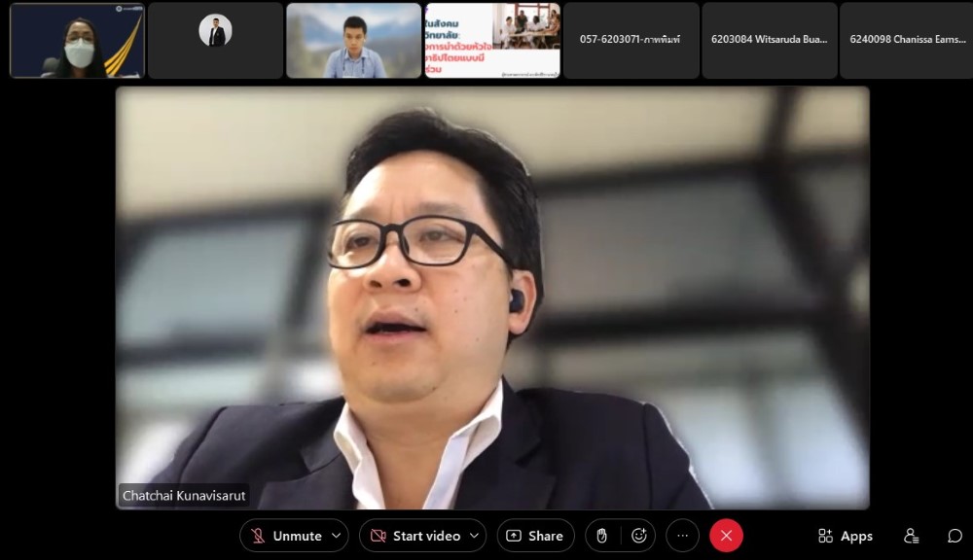Screen dimensions: 973x560
Task: Open the emoji reactions icon
Action: coord(639,536)
